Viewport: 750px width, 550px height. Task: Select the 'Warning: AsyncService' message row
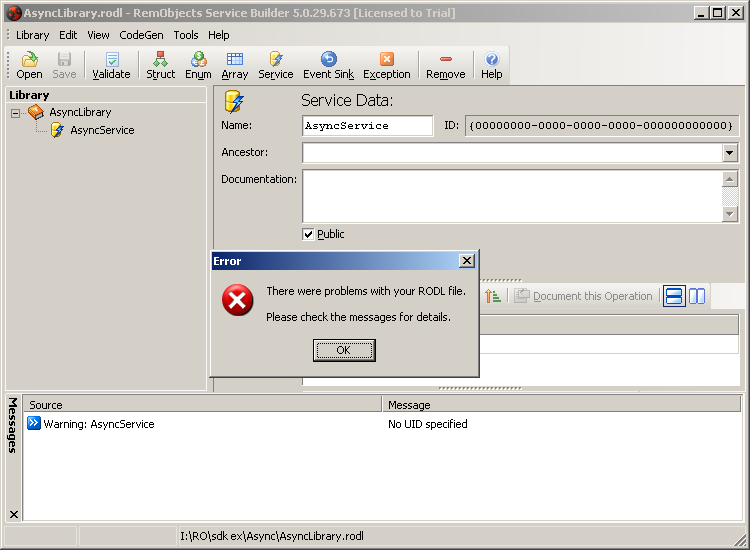tap(383, 424)
